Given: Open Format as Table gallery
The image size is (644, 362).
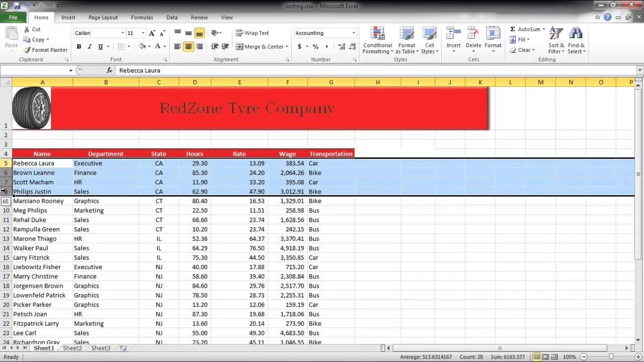Looking at the screenshot, I should click(x=407, y=40).
